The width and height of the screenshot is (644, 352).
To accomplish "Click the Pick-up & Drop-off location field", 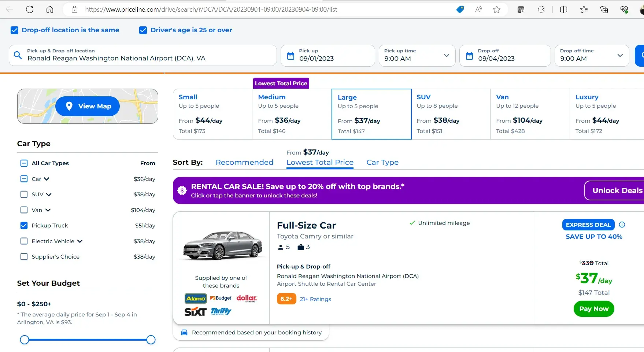I will pyautogui.click(x=143, y=56).
